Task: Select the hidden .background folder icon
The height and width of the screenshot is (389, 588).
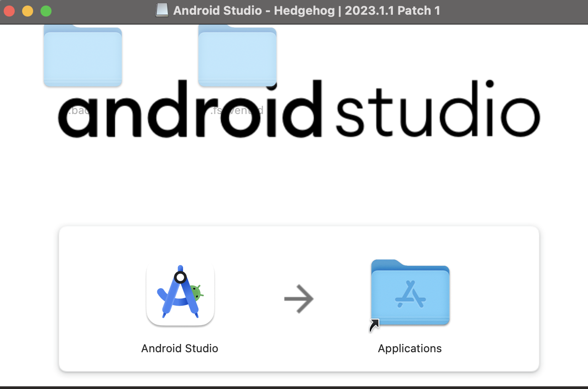Action: pos(83,56)
